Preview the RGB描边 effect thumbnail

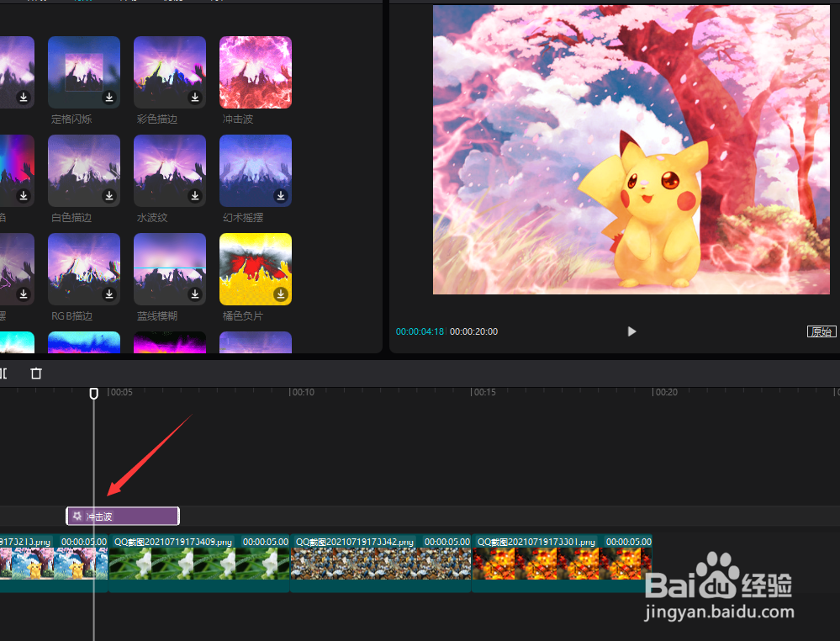(x=84, y=269)
